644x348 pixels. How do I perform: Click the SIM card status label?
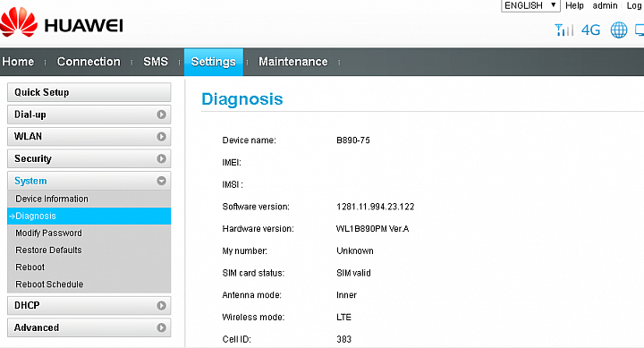[253, 273]
